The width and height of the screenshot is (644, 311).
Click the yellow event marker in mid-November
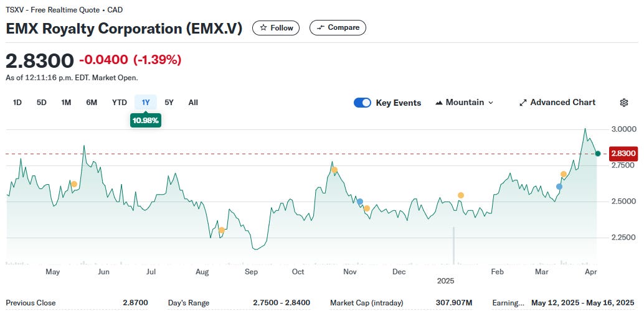click(x=367, y=208)
